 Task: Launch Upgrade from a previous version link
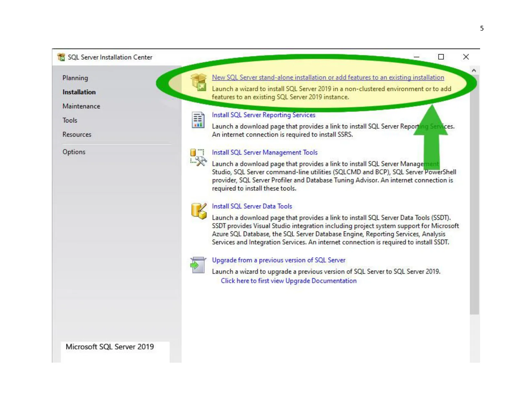click(278, 260)
